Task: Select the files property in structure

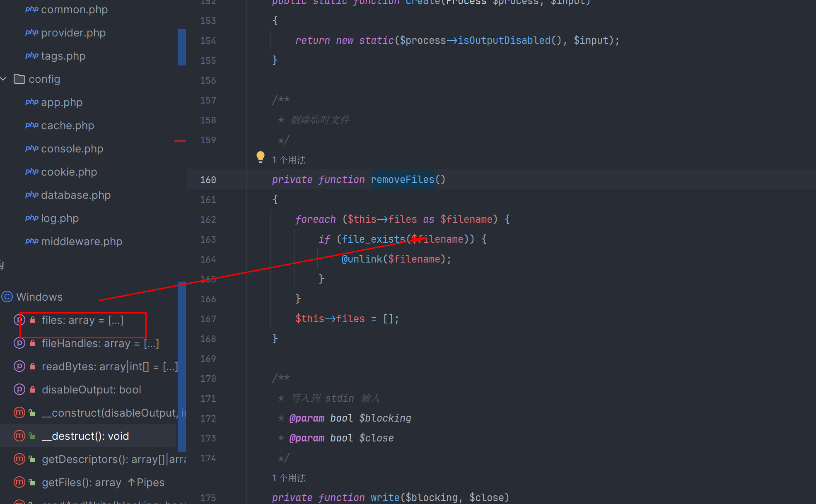Action: (82, 320)
